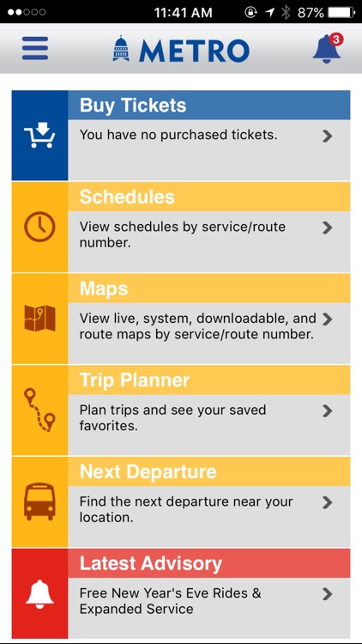Expand Trip Planner chevron arrow
This screenshot has width=362, height=644.
point(327,410)
